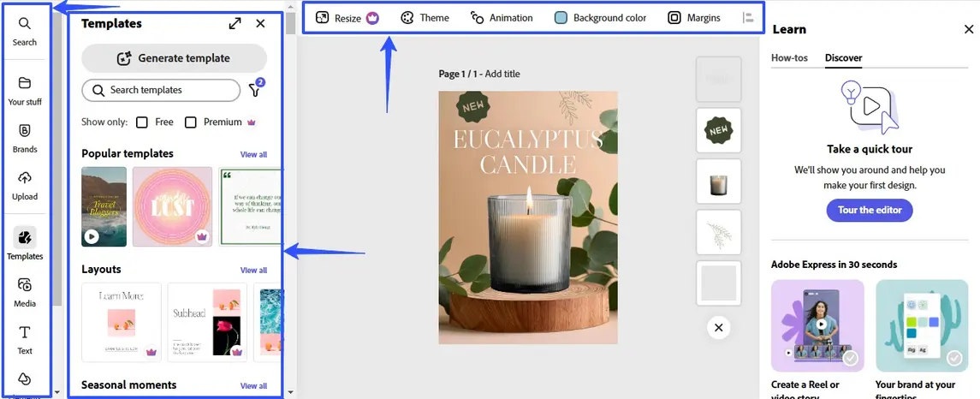Image resolution: width=980 pixels, height=399 pixels.
Task: Open the Search icon in sidebar
Action: [25, 24]
